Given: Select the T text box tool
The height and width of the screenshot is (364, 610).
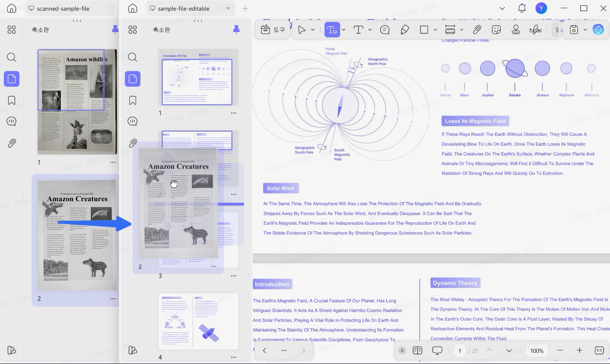Looking at the screenshot, I should click(358, 30).
